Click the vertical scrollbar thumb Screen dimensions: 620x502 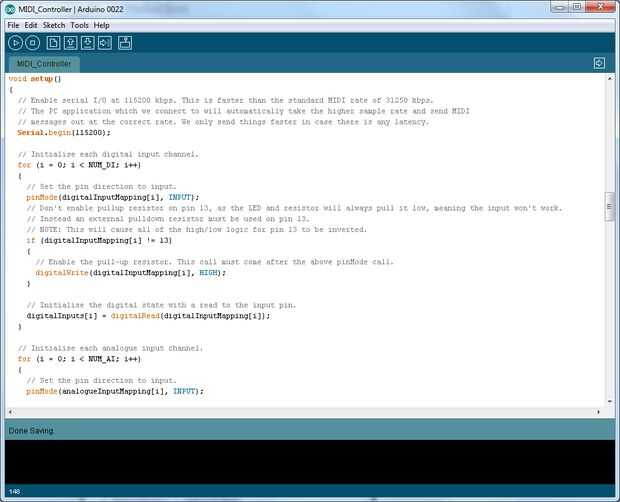[610, 207]
